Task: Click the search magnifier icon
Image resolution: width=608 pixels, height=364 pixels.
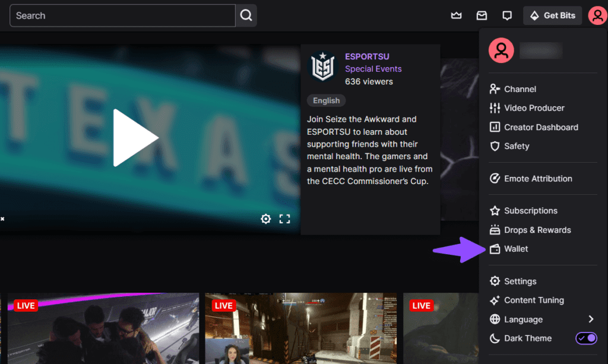Action: (246, 15)
